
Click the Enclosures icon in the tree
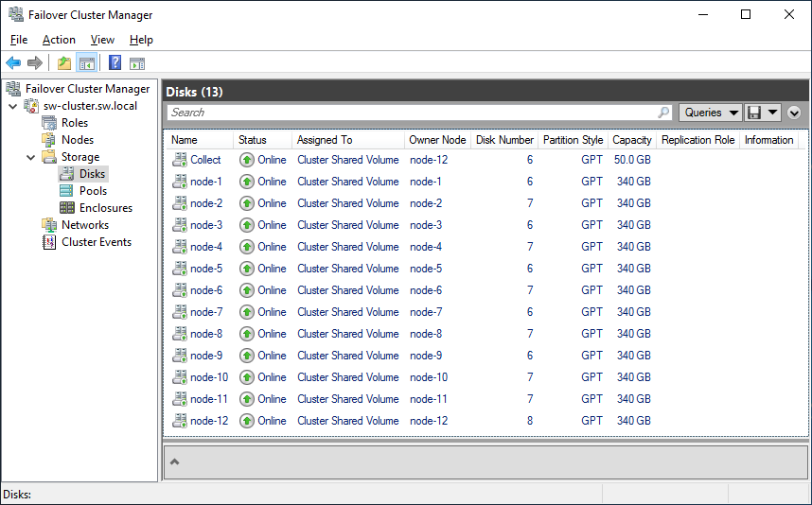click(x=67, y=208)
